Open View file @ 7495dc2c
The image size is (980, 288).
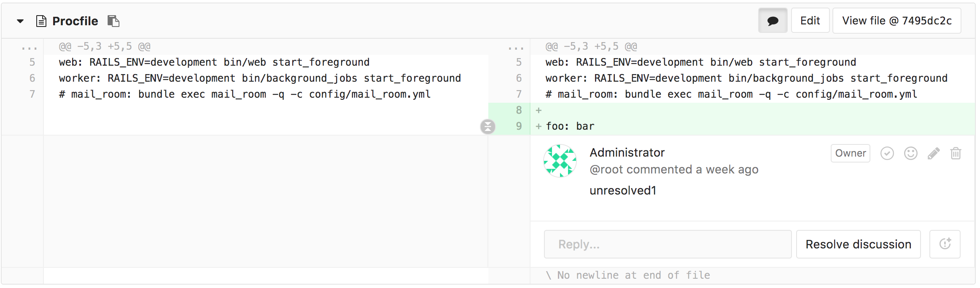coord(897,21)
